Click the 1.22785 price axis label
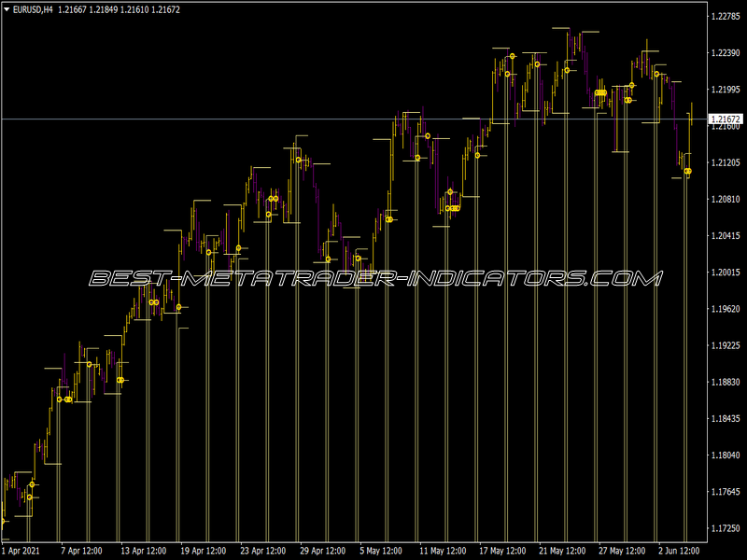Screen dimensions: 747x560 [726, 17]
